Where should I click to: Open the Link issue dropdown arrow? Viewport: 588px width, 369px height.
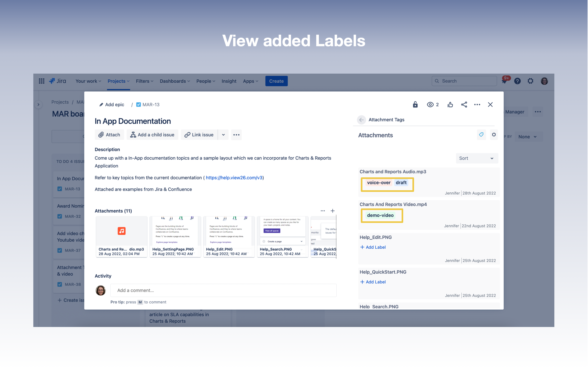[223, 135]
